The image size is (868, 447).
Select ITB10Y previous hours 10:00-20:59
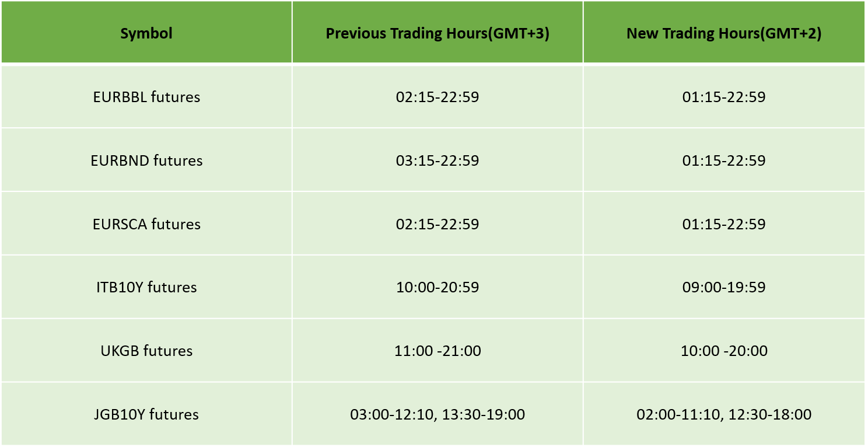(437, 287)
